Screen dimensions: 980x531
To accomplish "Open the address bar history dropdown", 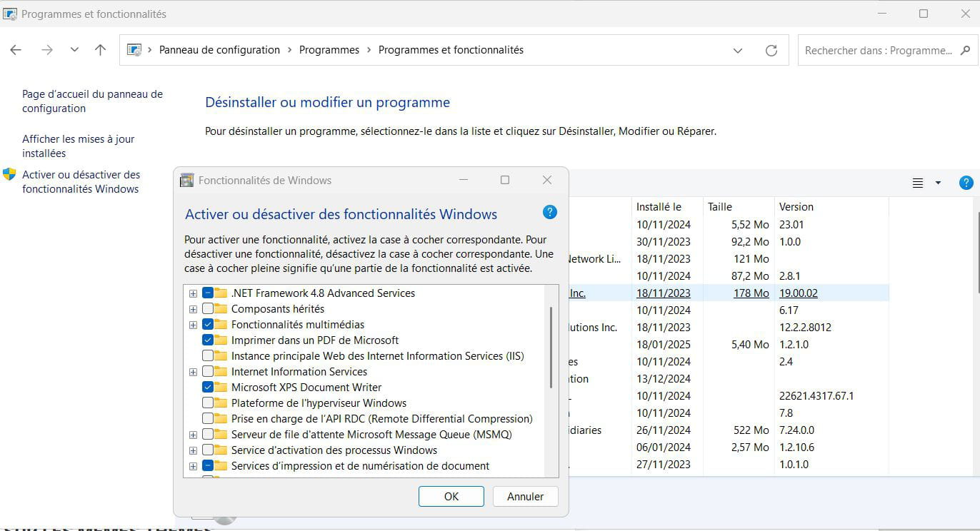I will point(738,51).
